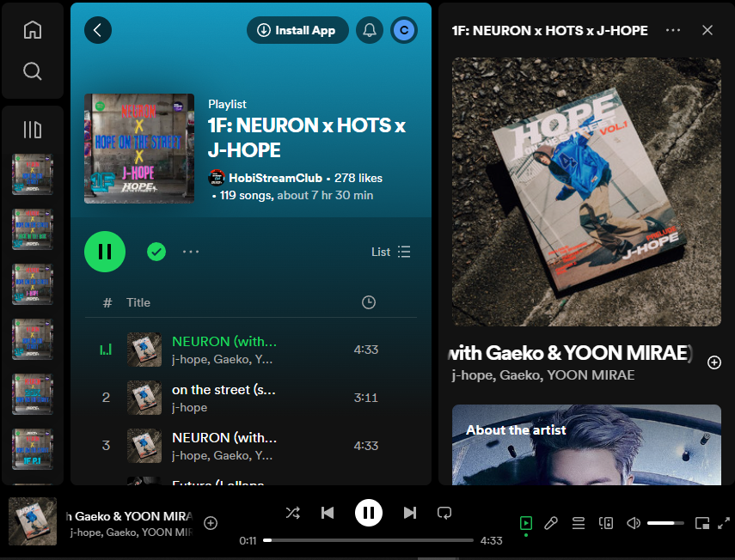Click j-hope artist under 'on the street'
735x560 pixels.
point(189,407)
